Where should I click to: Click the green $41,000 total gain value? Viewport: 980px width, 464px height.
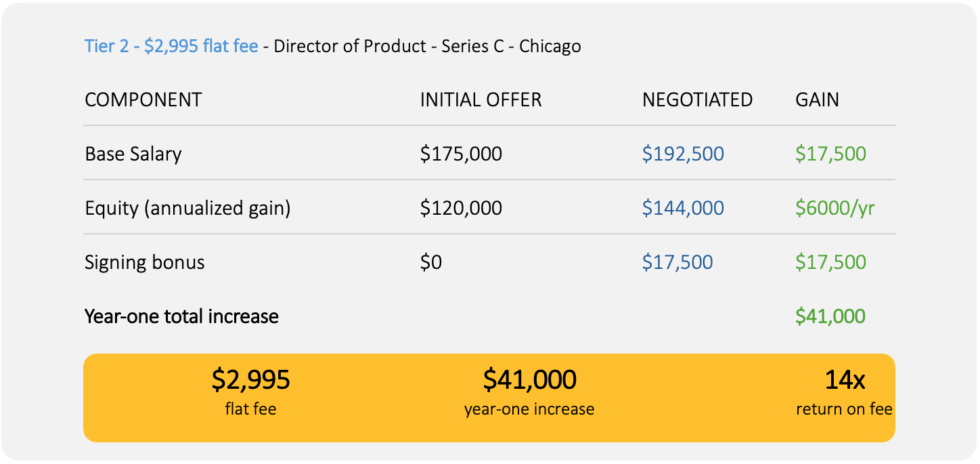830,316
